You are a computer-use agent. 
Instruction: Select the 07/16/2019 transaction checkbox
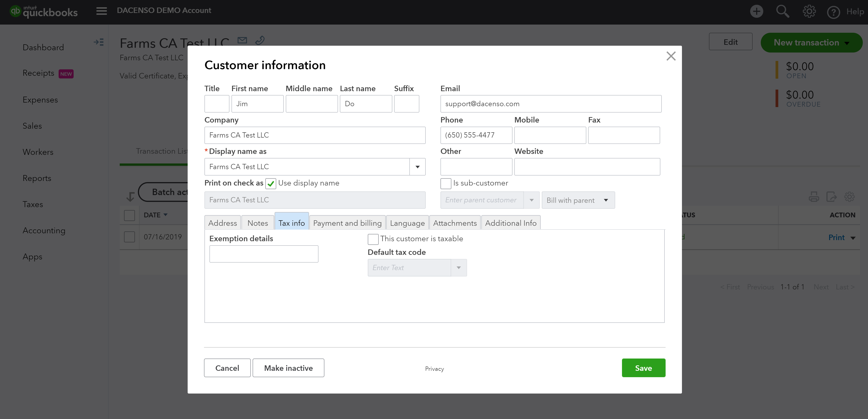click(129, 237)
